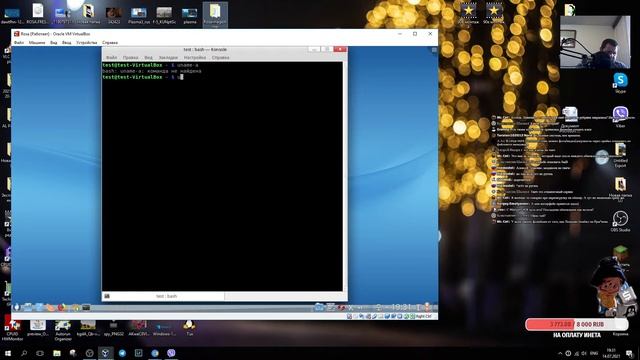Open the CPUID HWMonitor desktop shortcut
640x360 pixels.
[12, 330]
